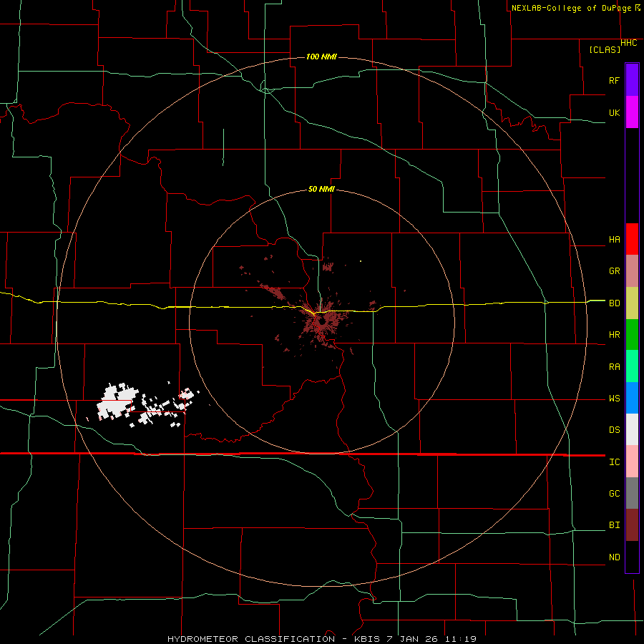Image resolution: width=644 pixels, height=644 pixels.
Task: Click the ND legend label
Action: coord(614,557)
